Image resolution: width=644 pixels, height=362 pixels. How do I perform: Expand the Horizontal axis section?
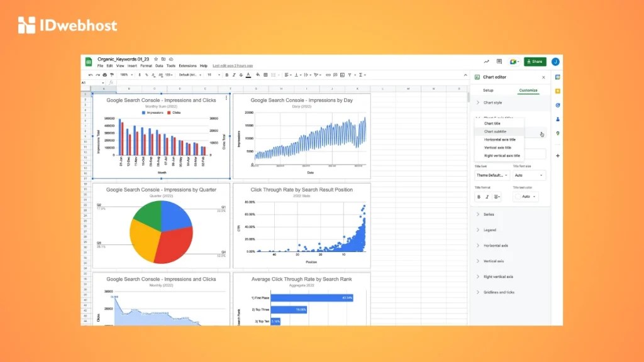click(509, 246)
